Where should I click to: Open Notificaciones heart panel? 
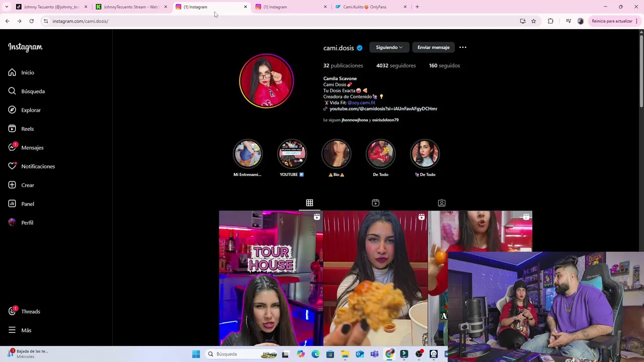point(31,166)
